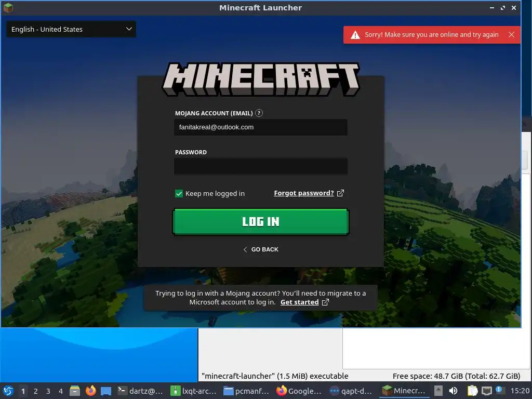
Task: Click the update notifier tray icon
Action: (x=500, y=391)
